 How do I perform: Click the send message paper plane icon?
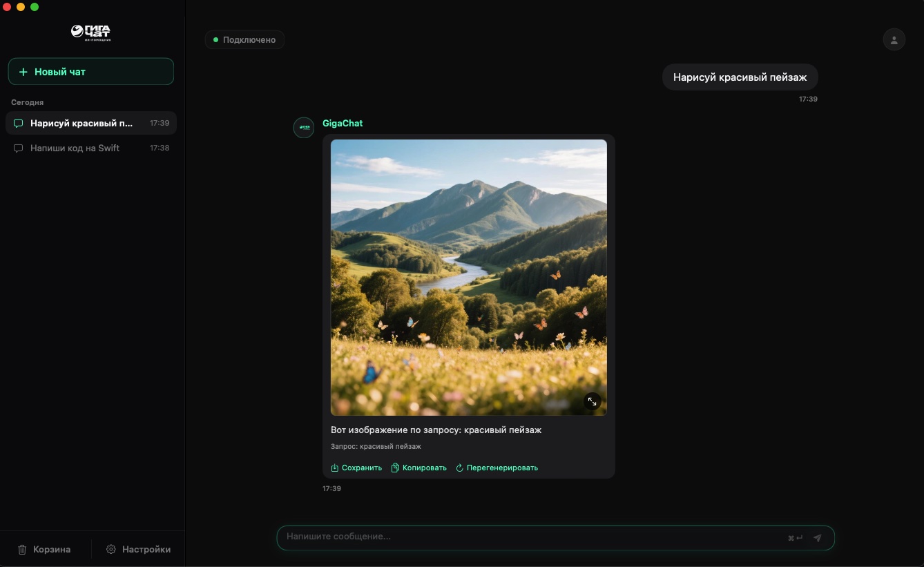click(x=818, y=538)
